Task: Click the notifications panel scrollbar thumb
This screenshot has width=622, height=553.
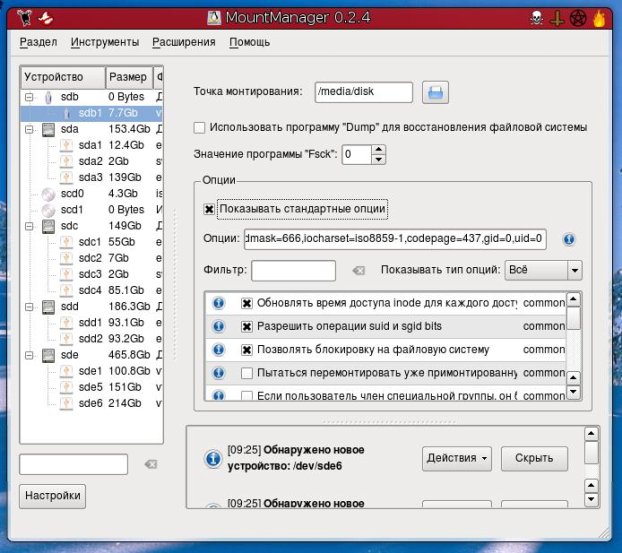Action: 591,452
